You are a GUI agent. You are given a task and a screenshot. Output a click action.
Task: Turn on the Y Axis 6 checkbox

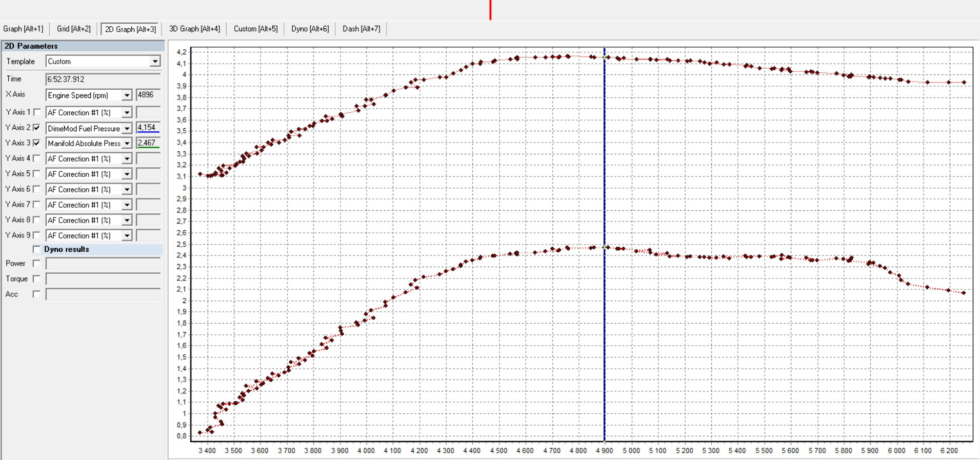[x=36, y=189]
